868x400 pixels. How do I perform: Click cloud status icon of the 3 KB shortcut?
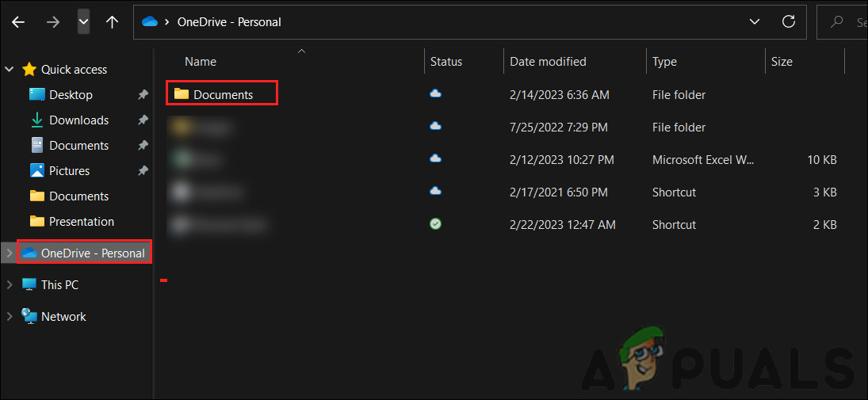click(436, 191)
